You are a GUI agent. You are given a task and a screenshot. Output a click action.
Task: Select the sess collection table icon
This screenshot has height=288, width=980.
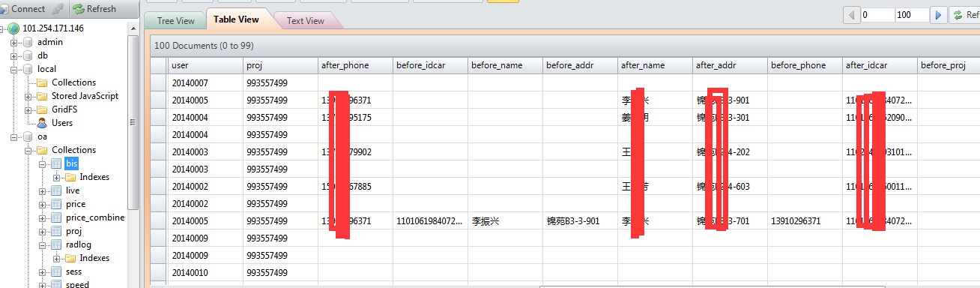[56, 271]
